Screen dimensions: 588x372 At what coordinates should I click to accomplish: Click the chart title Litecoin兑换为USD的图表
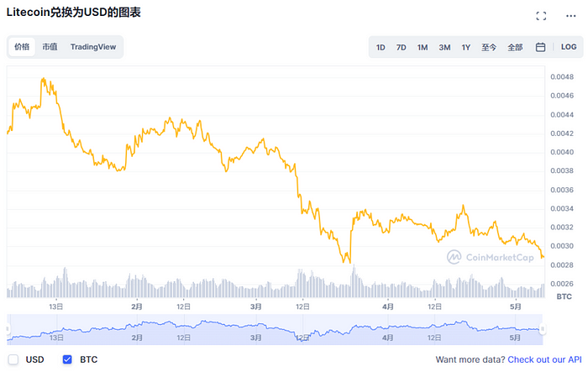pos(74,13)
